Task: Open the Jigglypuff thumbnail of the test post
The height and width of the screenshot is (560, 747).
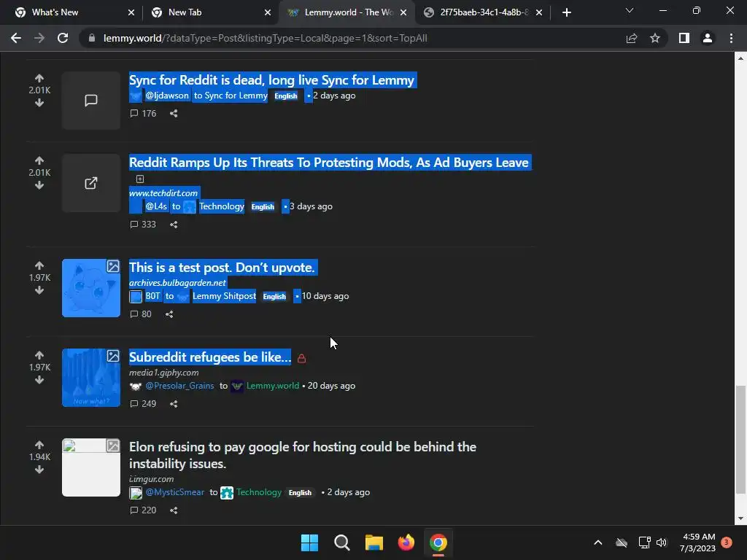Action: point(91,287)
